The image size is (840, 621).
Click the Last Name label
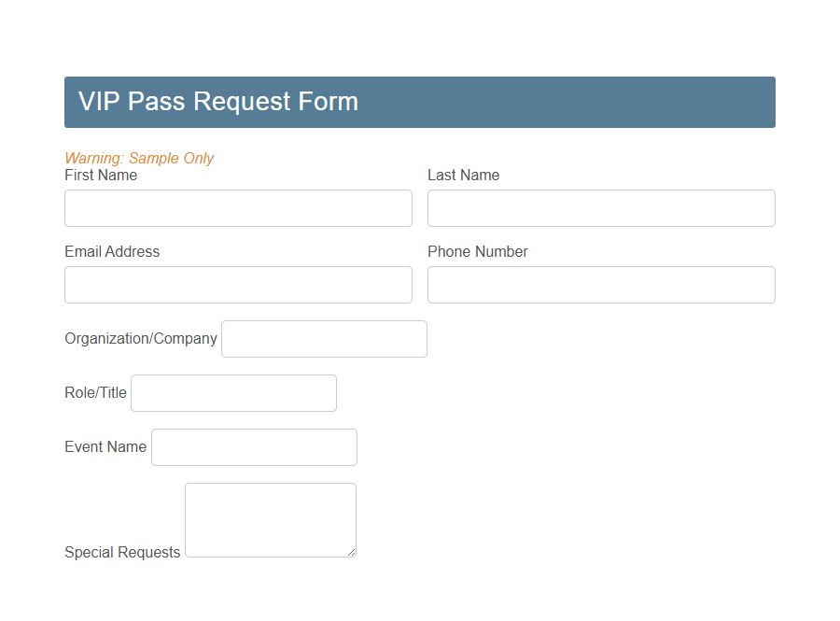pos(463,175)
